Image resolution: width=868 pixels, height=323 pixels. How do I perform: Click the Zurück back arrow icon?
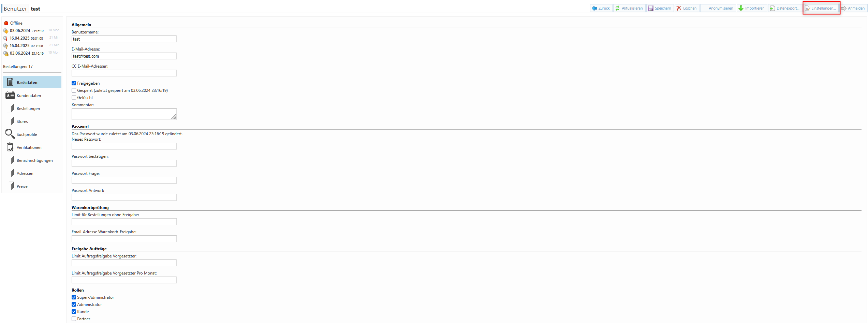pyautogui.click(x=594, y=8)
